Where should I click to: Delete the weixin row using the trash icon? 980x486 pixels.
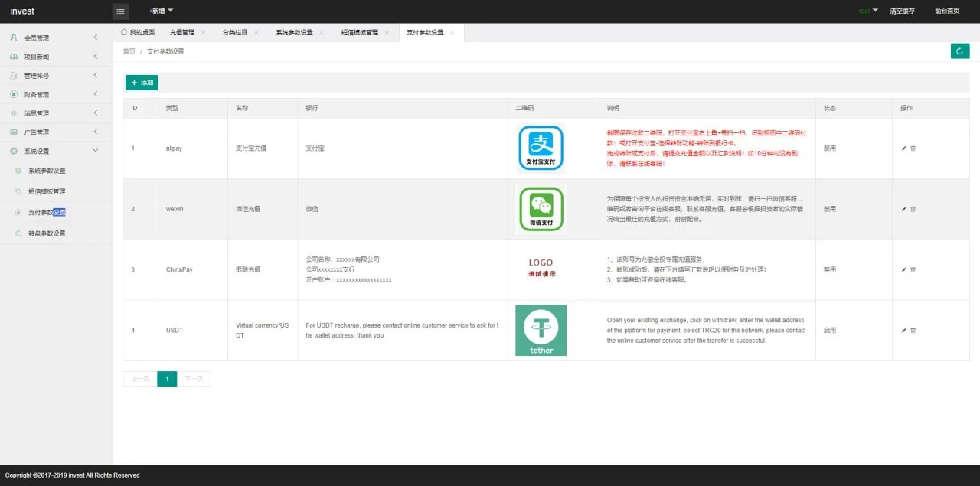point(913,209)
